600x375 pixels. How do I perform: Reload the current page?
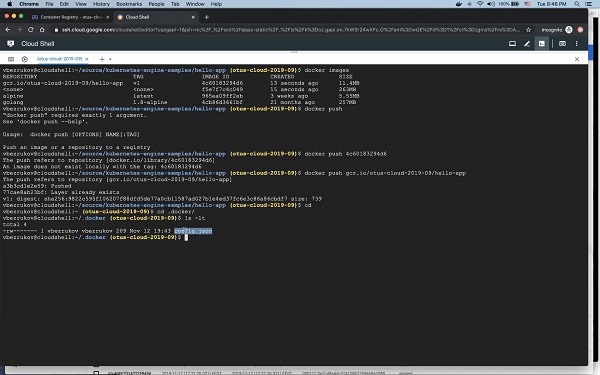pos(31,30)
